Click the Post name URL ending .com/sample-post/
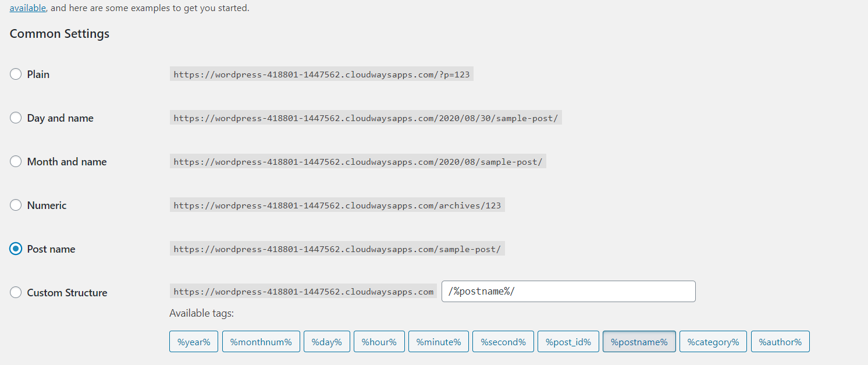 337,249
